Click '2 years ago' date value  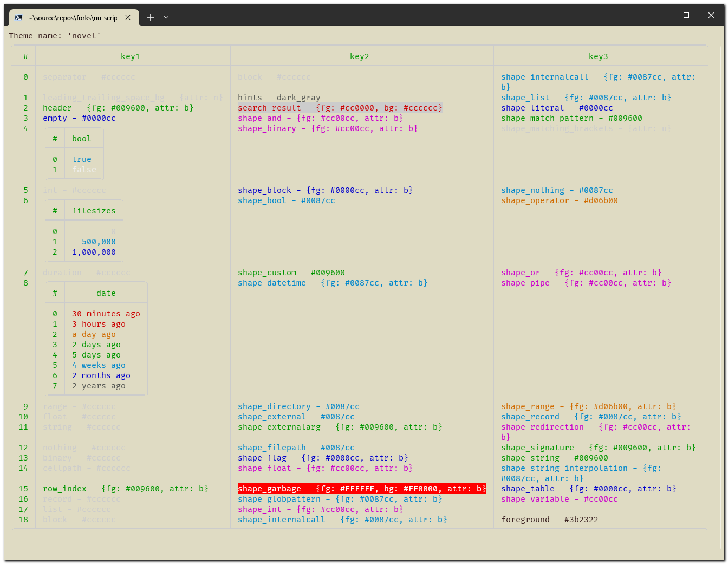(x=99, y=386)
